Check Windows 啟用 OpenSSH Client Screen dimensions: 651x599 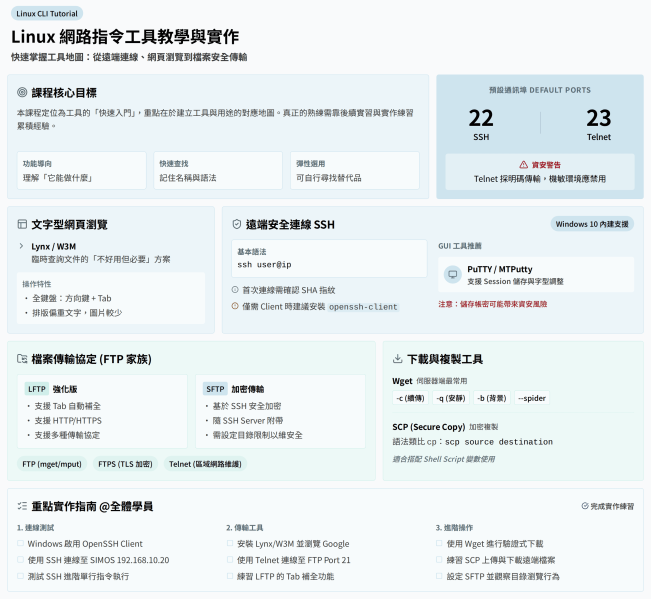click(x=20, y=543)
